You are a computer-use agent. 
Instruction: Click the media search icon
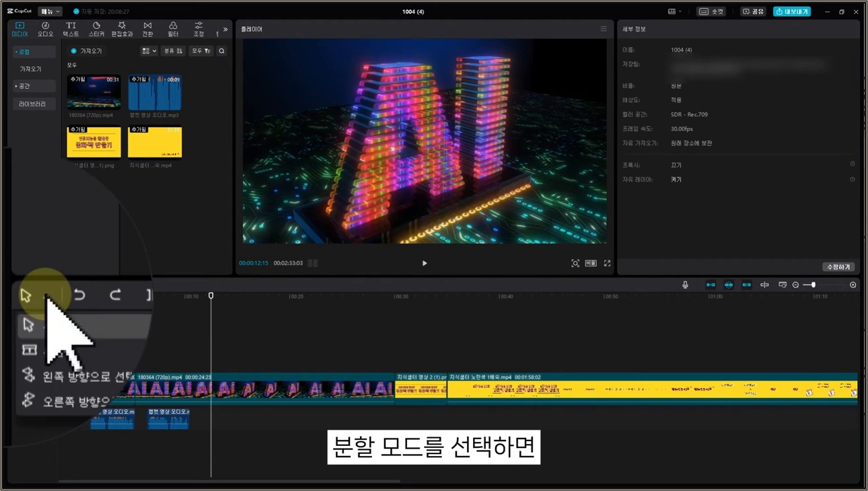pos(221,51)
